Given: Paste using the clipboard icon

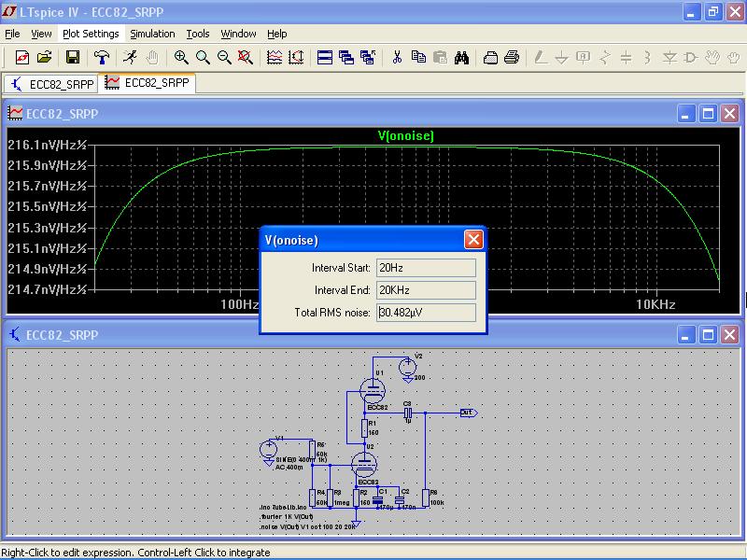Looking at the screenshot, I should pyautogui.click(x=440, y=58).
